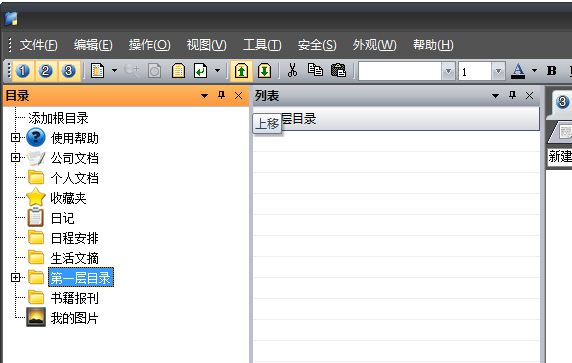Click the move up green arrow icon
The width and height of the screenshot is (572, 363).
(241, 71)
